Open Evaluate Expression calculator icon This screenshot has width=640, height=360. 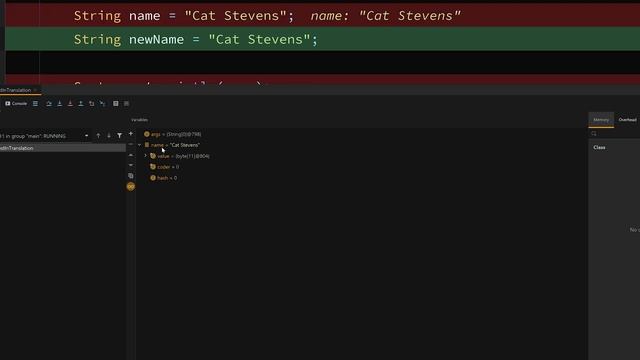point(116,104)
